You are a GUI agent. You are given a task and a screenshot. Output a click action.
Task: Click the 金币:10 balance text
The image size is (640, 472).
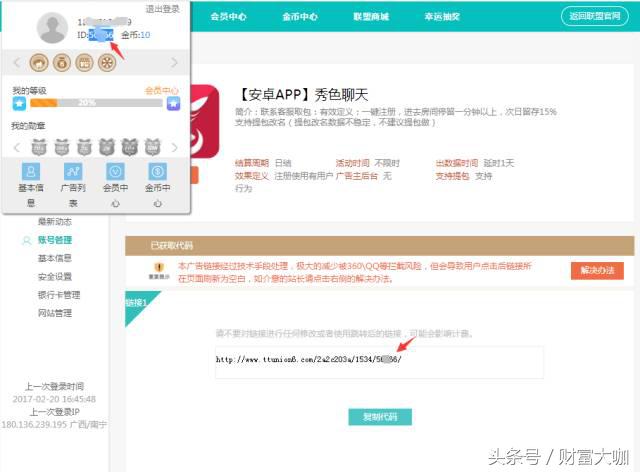tap(136, 35)
